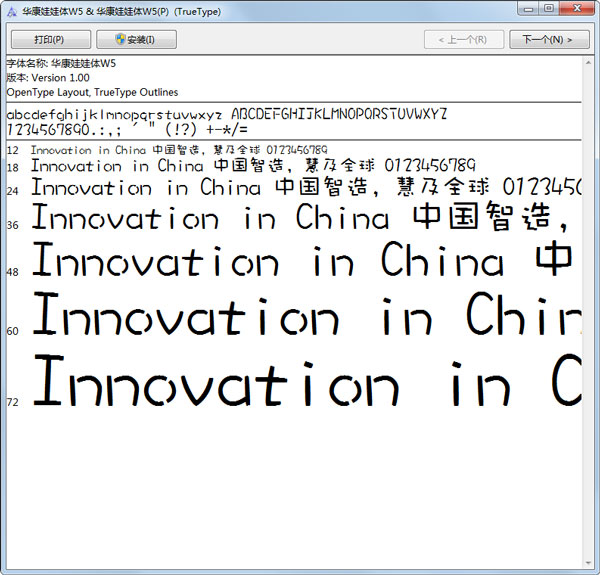Click the 12 point size label
This screenshot has height=575, width=600.
tap(12, 150)
